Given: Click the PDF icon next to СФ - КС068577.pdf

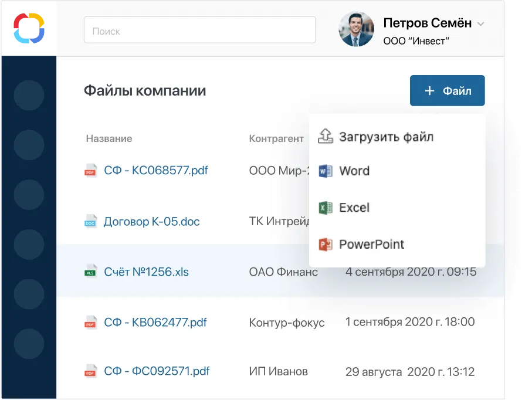Looking at the screenshot, I should point(91,170).
